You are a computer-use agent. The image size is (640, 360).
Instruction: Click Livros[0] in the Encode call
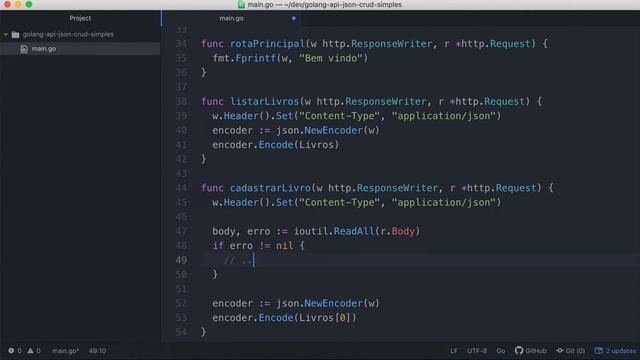(x=325, y=318)
